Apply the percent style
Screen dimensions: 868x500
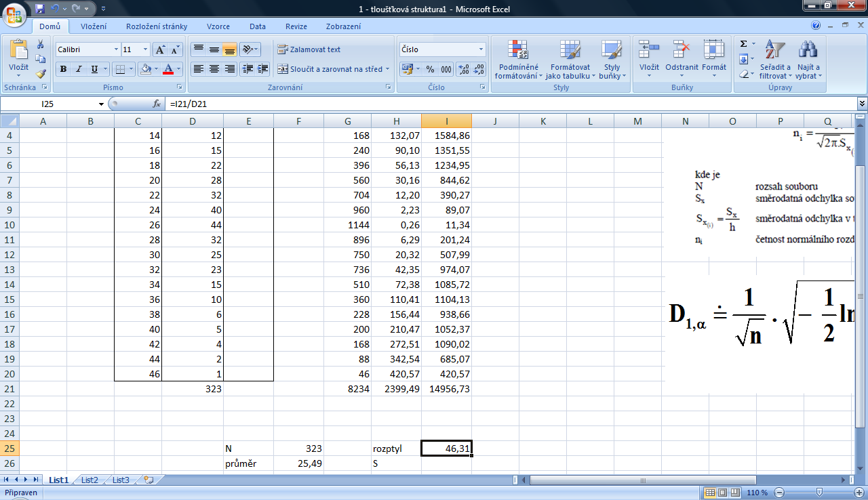(x=430, y=69)
